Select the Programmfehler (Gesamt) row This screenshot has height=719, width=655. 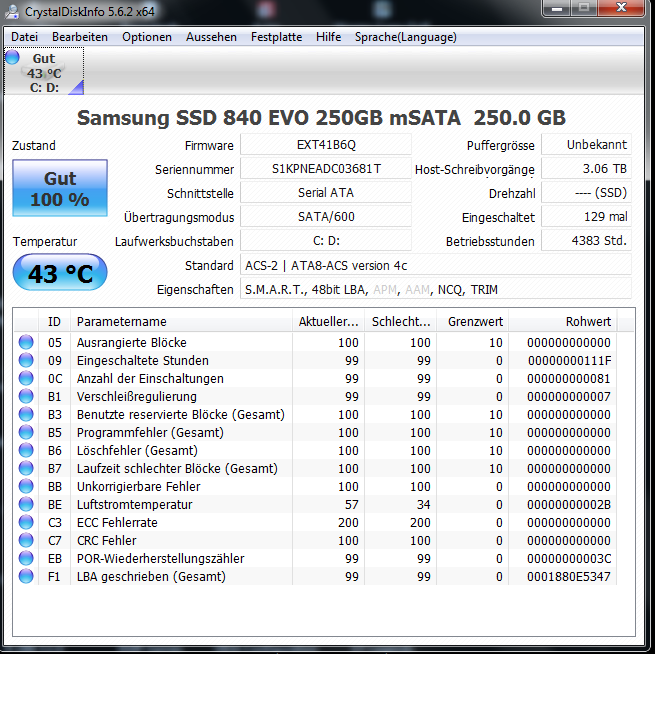(316, 432)
